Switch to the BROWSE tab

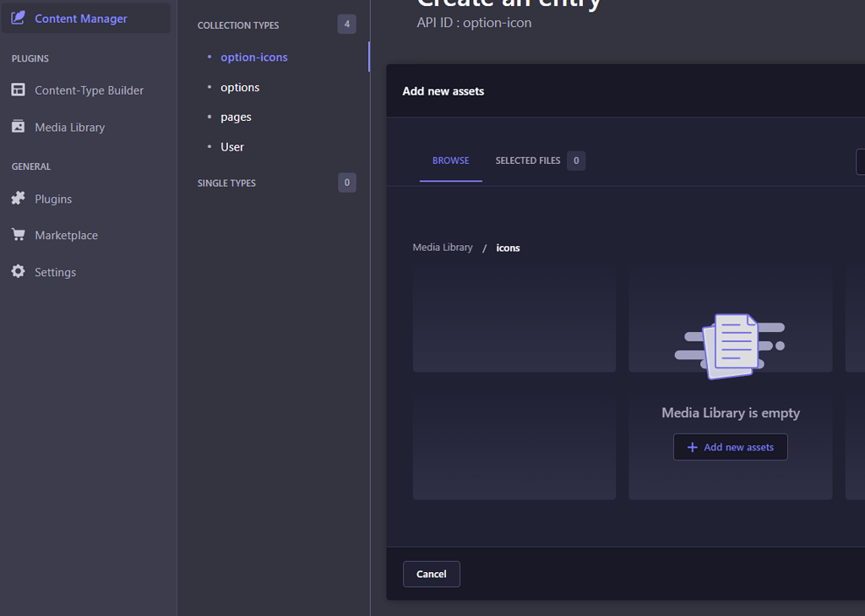[x=450, y=160]
